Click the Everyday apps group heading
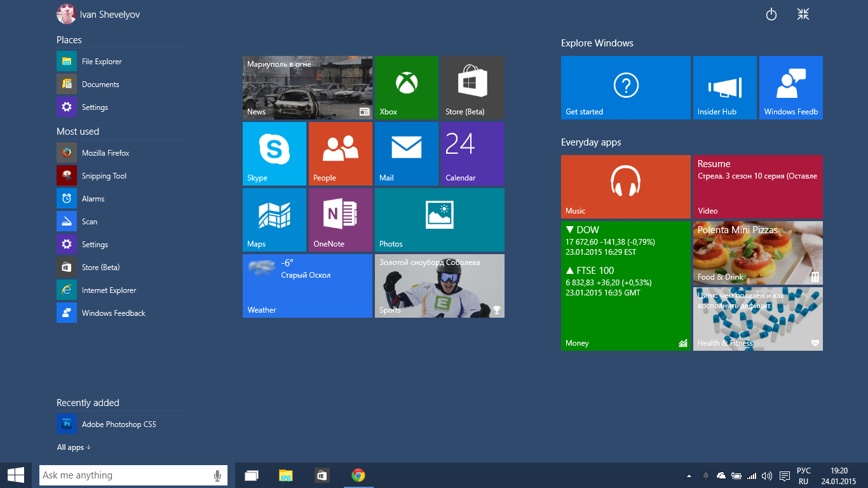 click(591, 142)
